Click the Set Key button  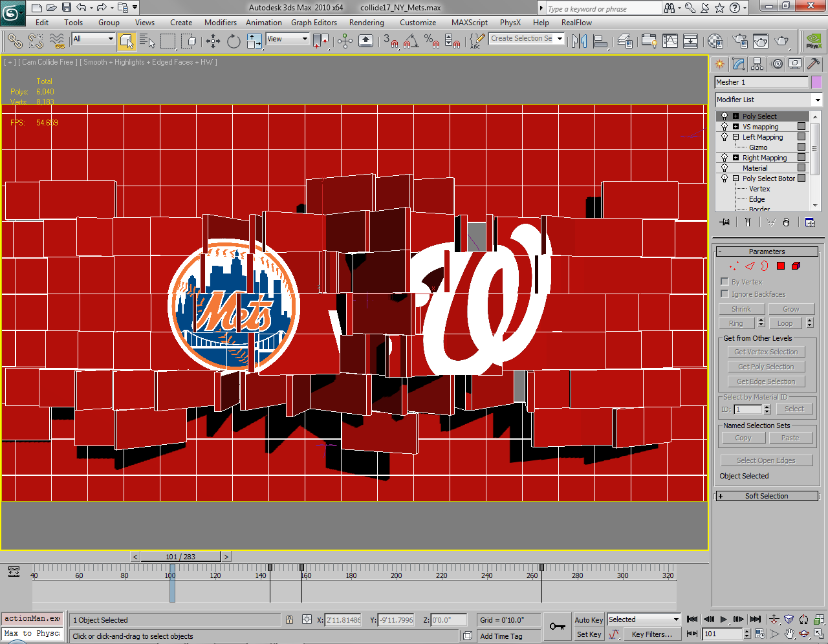589,634
